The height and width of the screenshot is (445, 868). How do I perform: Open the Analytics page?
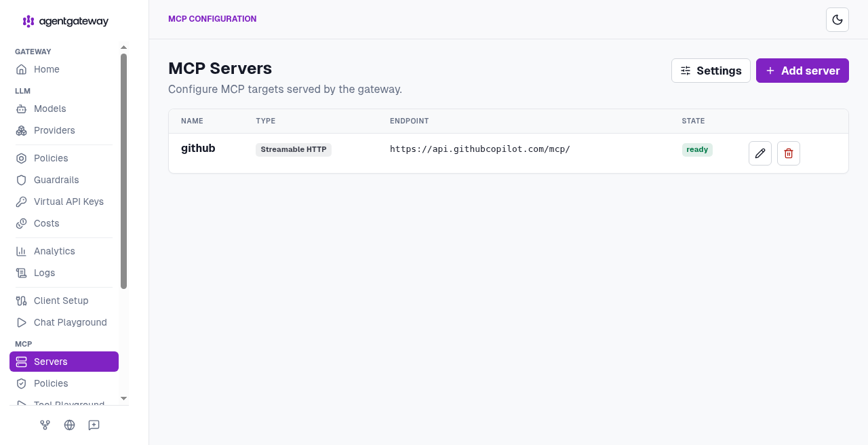(64, 251)
